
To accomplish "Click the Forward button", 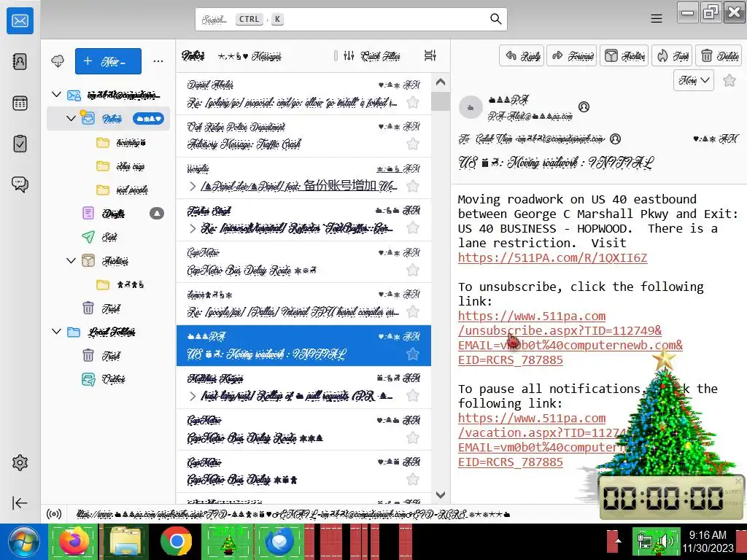I will 572,56.
